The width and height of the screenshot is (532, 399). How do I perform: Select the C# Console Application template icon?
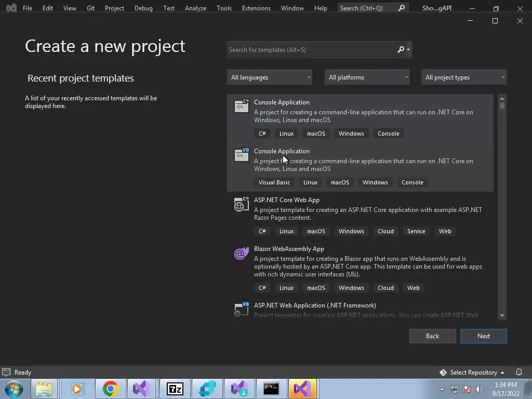click(x=242, y=105)
